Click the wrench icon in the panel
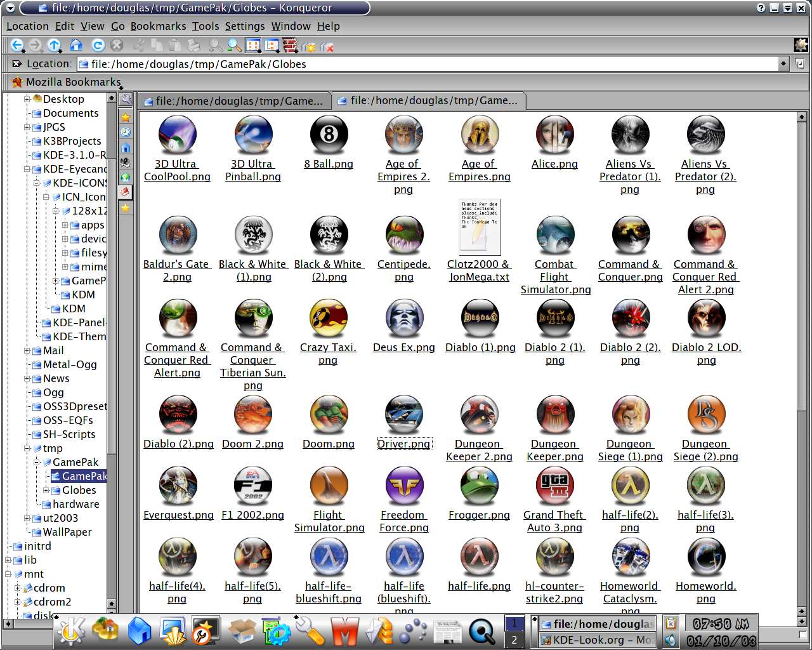The width and height of the screenshot is (812, 650). (x=310, y=632)
